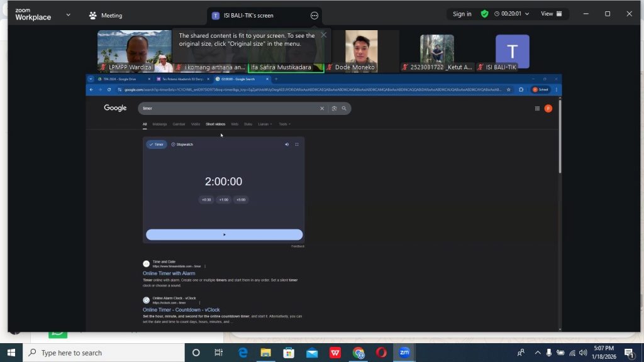644x362 pixels.
Task: Select LPMPP Wardizal's video thumbnail
Action: 134,50
